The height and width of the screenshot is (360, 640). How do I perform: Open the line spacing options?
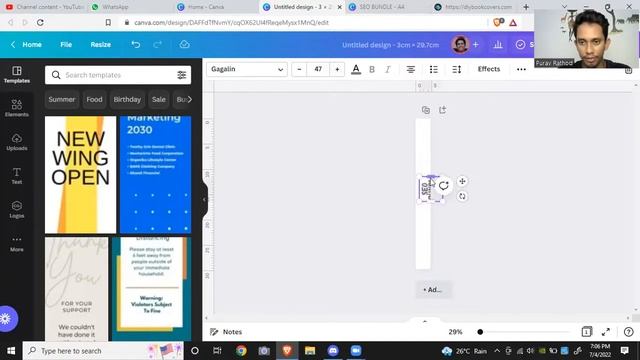tap(457, 69)
